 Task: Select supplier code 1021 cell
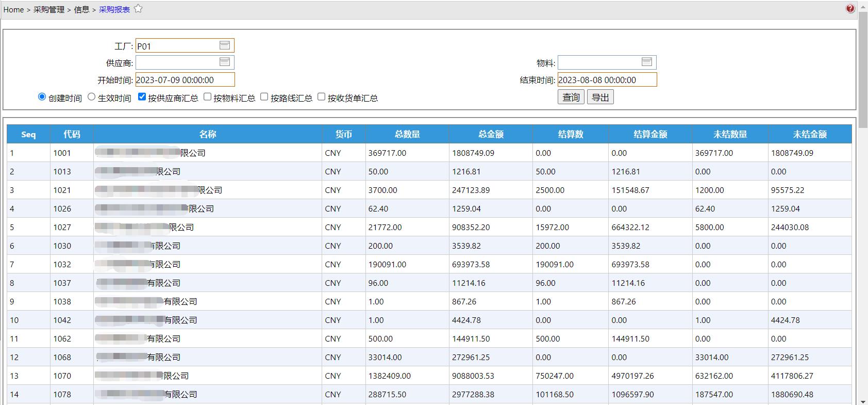tap(72, 190)
